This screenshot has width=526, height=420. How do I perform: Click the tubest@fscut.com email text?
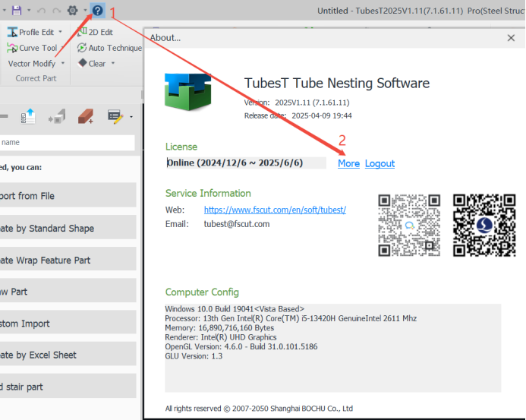pos(237,224)
